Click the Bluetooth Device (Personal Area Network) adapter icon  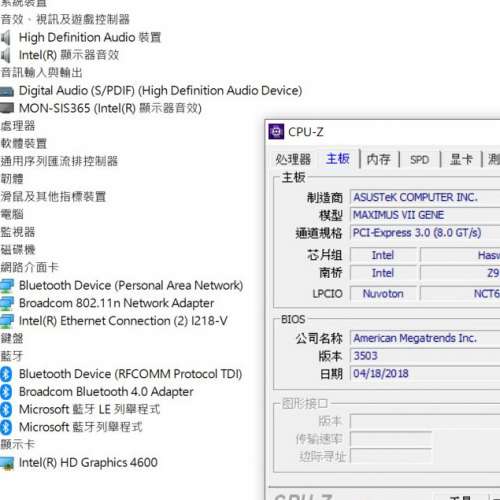pyautogui.click(x=7, y=286)
